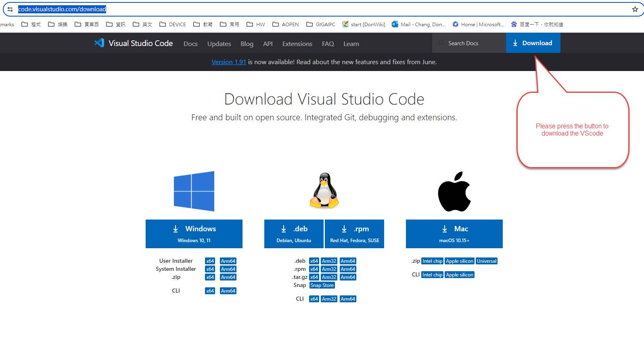Viewport: 644px width, 339px height.
Task: Go to the Updates page
Action: (219, 44)
